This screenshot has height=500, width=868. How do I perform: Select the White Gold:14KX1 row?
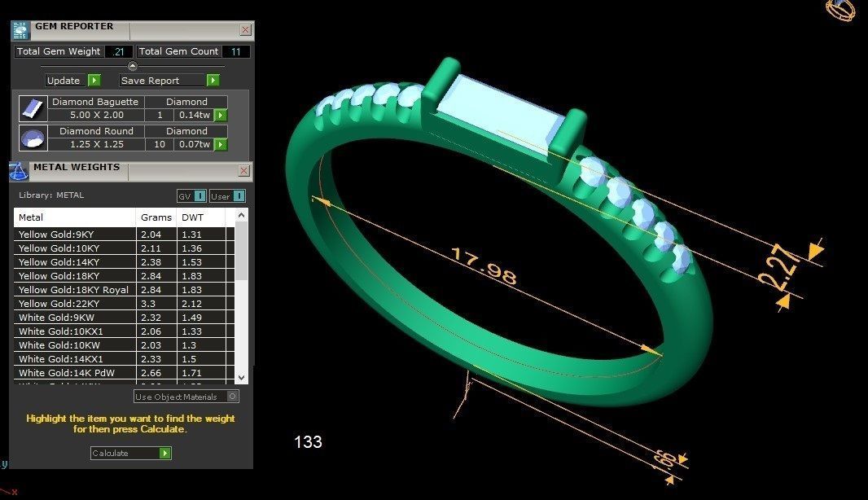pos(124,359)
